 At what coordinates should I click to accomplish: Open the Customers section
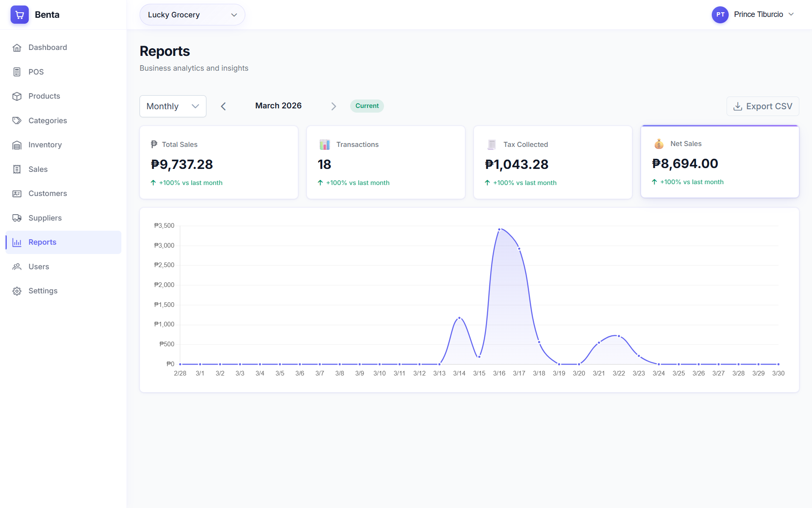(x=47, y=193)
